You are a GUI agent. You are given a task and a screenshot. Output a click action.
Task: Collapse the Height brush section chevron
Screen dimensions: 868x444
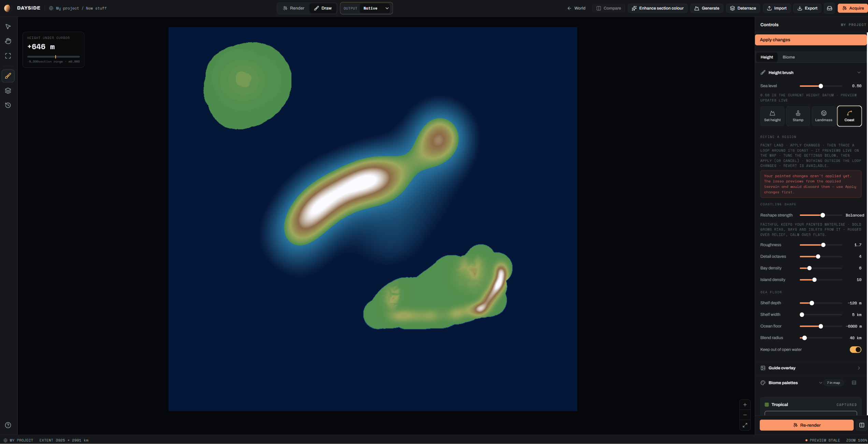click(859, 73)
